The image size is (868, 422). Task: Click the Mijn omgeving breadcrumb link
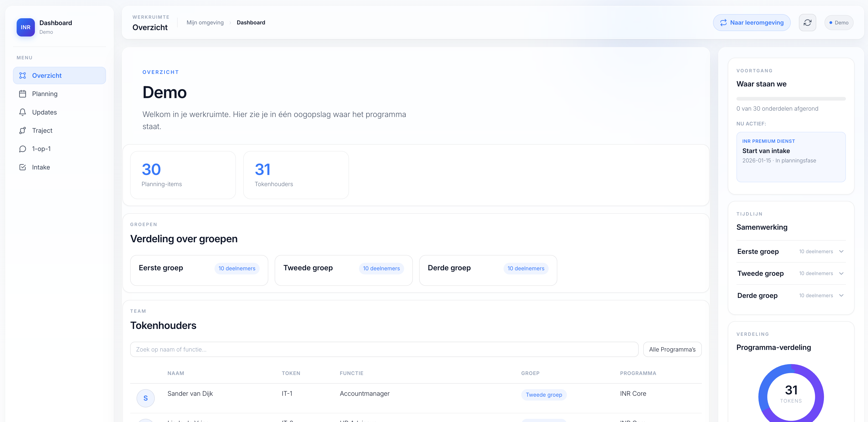coord(205,23)
